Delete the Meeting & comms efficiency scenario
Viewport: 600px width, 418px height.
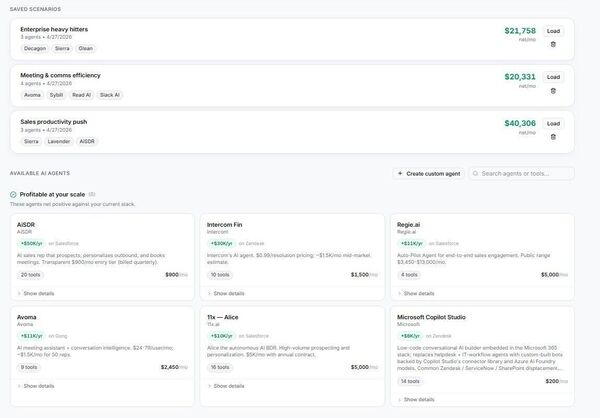[x=553, y=91]
